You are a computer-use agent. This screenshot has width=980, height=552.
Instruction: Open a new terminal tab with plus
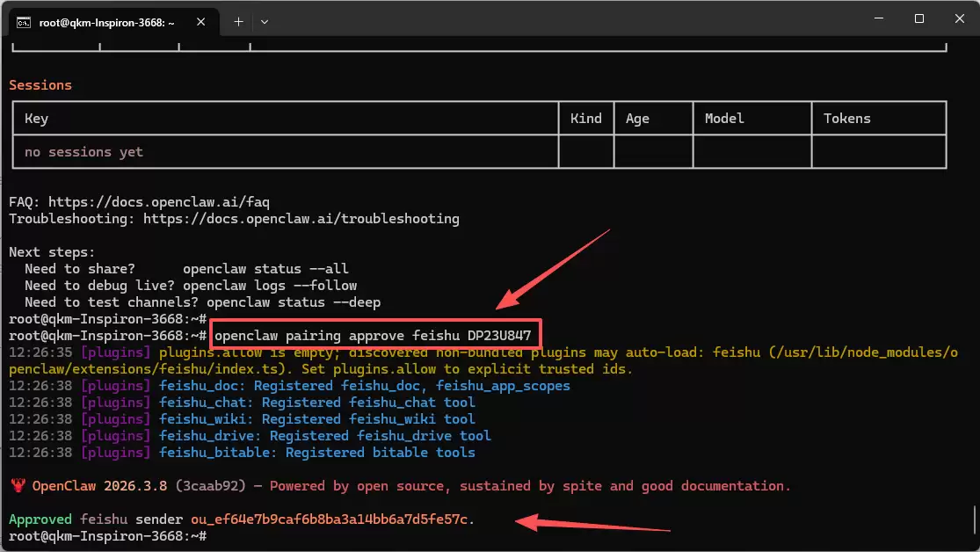tap(238, 22)
